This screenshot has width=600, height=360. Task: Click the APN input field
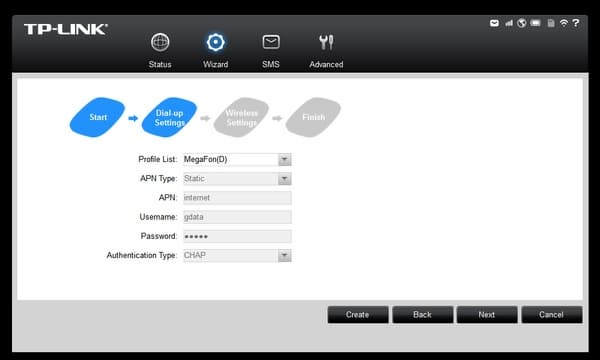[x=237, y=198]
